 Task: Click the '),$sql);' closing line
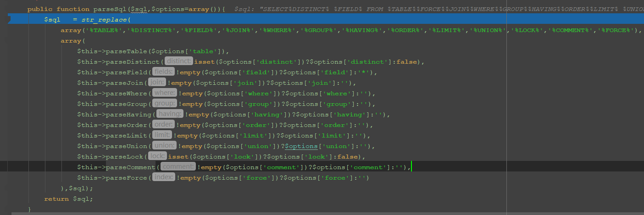pyautogui.click(x=77, y=188)
